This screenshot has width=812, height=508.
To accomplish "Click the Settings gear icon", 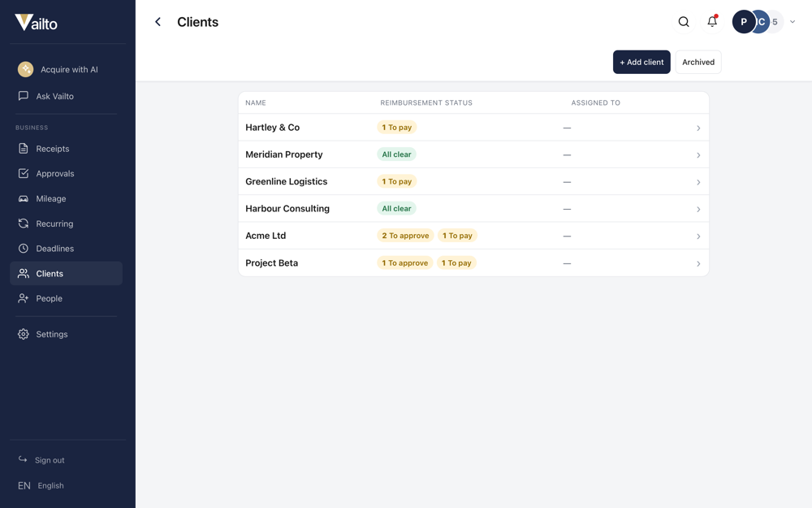I will coord(24,334).
